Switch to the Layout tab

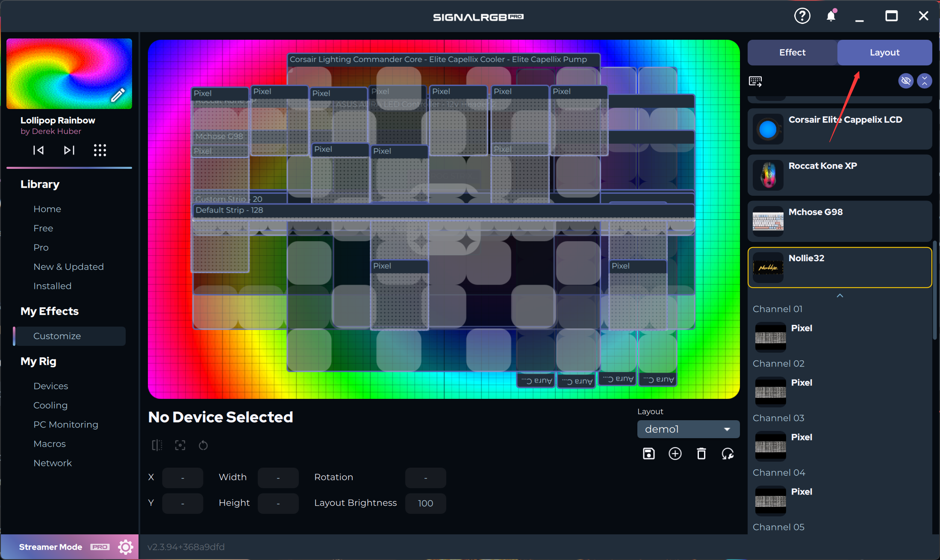tap(884, 52)
